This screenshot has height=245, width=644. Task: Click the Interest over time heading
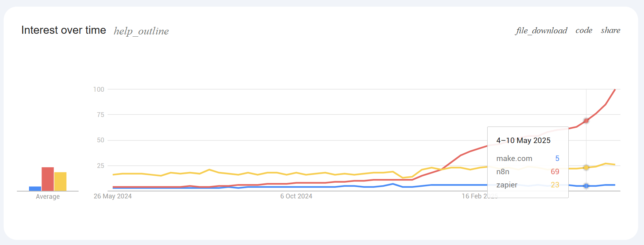pos(64,30)
